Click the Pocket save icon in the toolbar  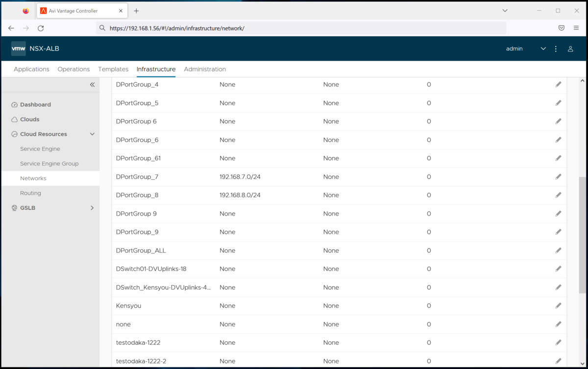point(562,28)
